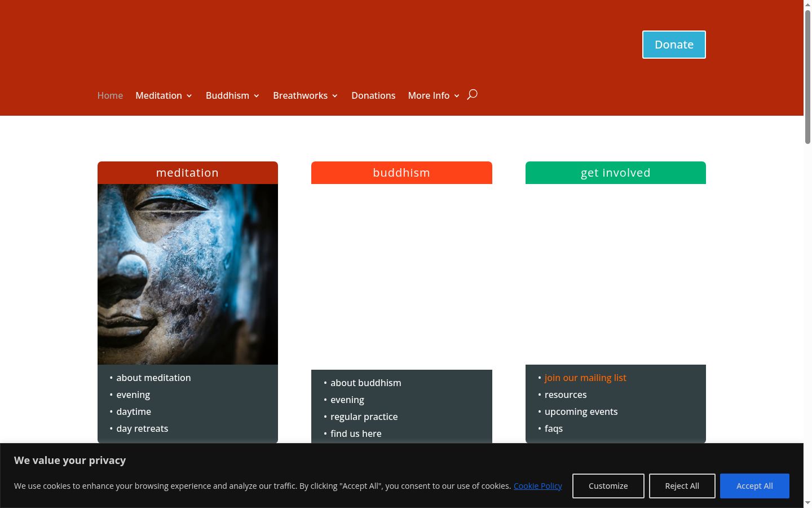The height and width of the screenshot is (508, 812).
Task: Open the about buddhism link
Action: (366, 383)
